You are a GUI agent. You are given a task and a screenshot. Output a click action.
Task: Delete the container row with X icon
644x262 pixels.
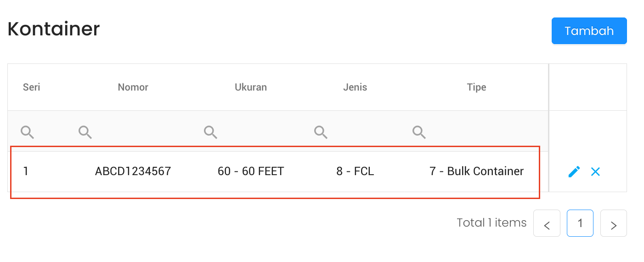[595, 172]
